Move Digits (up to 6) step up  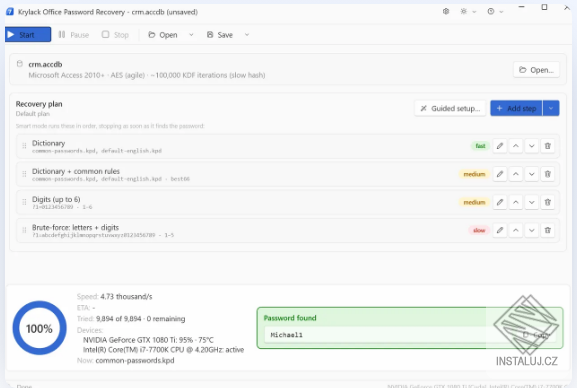516,202
